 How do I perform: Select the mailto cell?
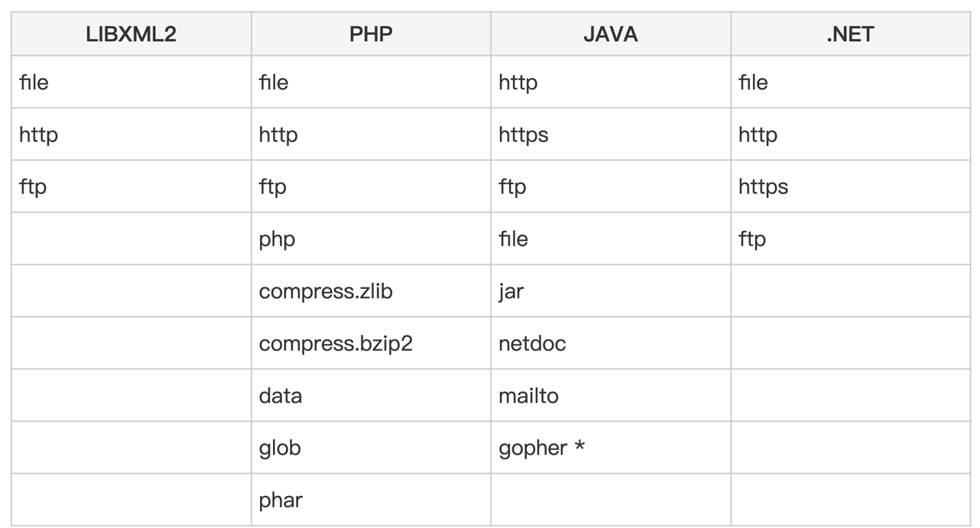(x=528, y=396)
